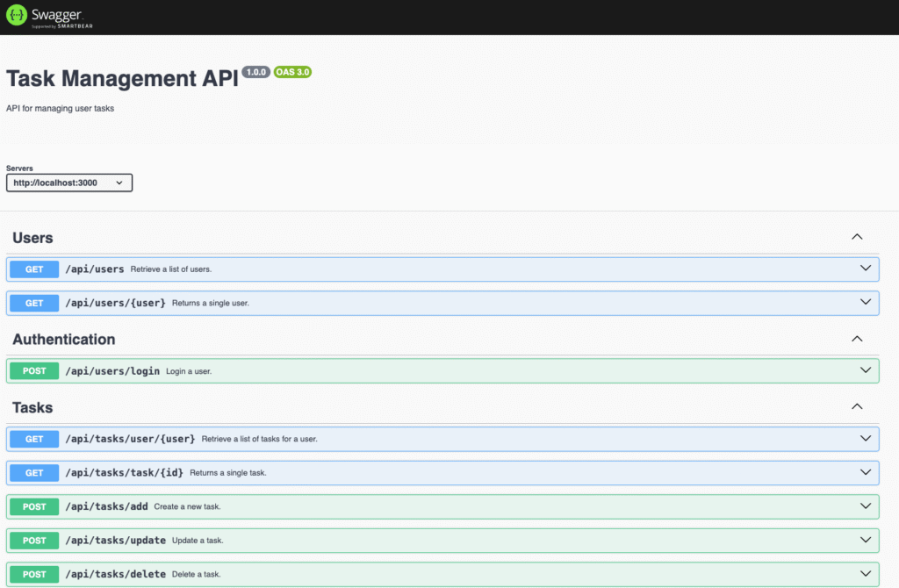
Task: Click the GET badge for /api/tasks/task/{id}
Action: 34,473
